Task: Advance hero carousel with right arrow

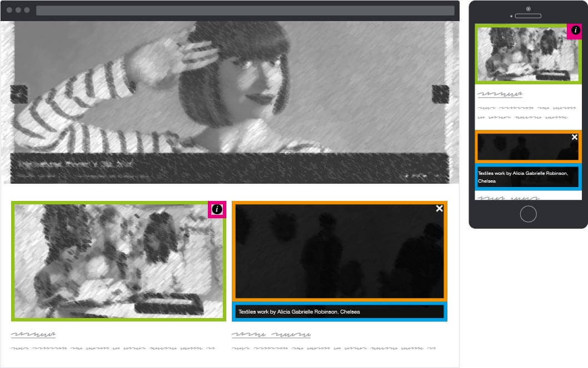Action: coord(440,94)
